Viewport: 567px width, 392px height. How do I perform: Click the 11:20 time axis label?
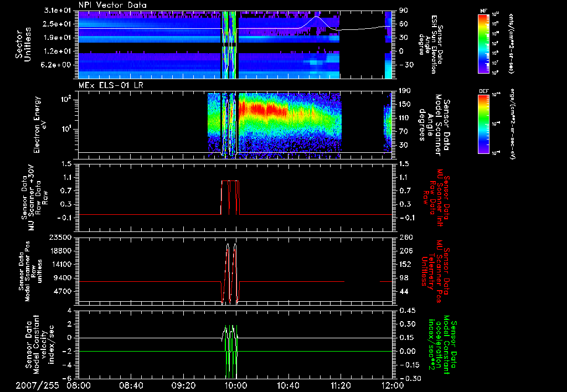(x=341, y=385)
